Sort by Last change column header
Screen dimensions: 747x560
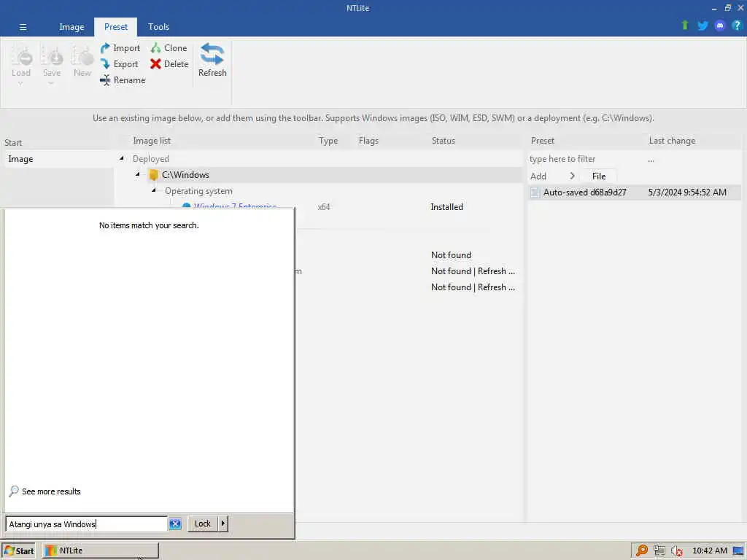point(672,141)
